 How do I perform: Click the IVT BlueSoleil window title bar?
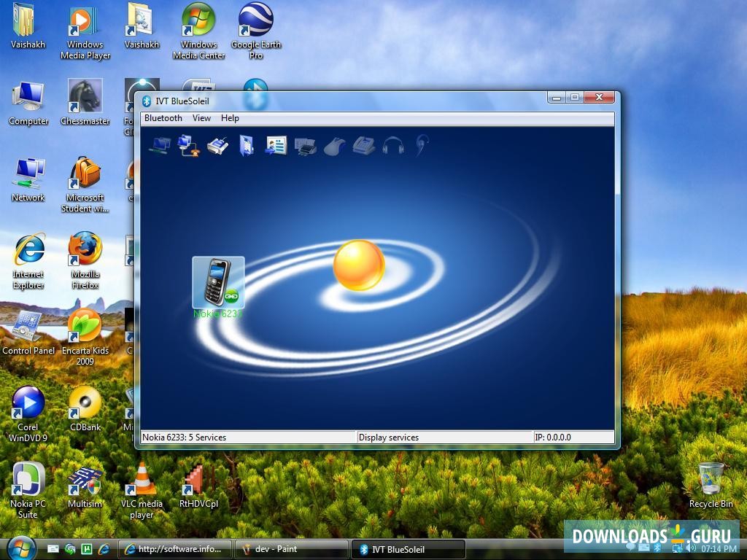[x=343, y=101]
